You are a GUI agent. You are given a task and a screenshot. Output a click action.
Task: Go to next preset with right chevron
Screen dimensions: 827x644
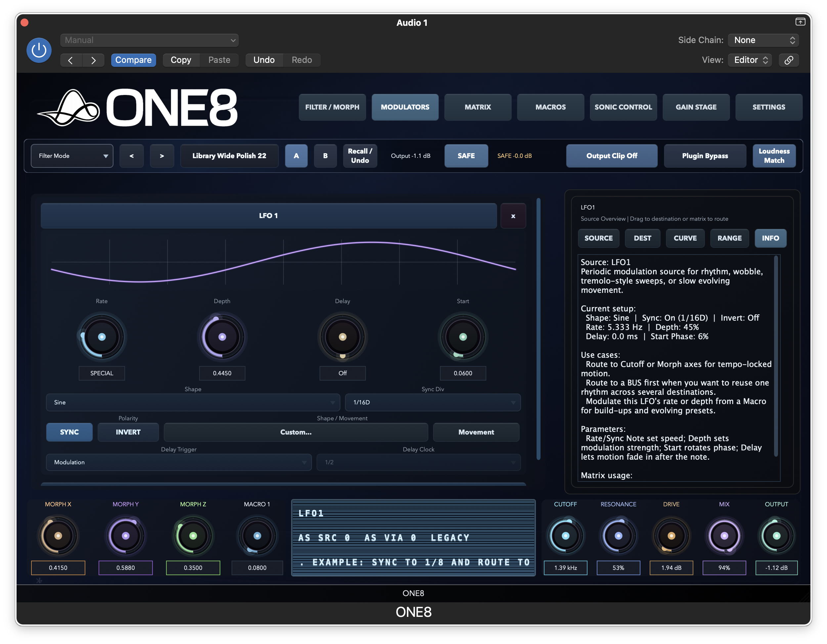coord(93,60)
